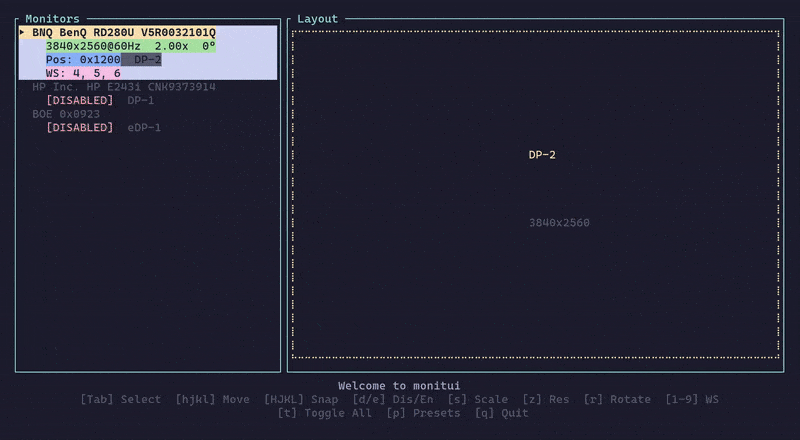
Task: Click the [DISABLED] badge for eDP-1
Action: click(80, 128)
